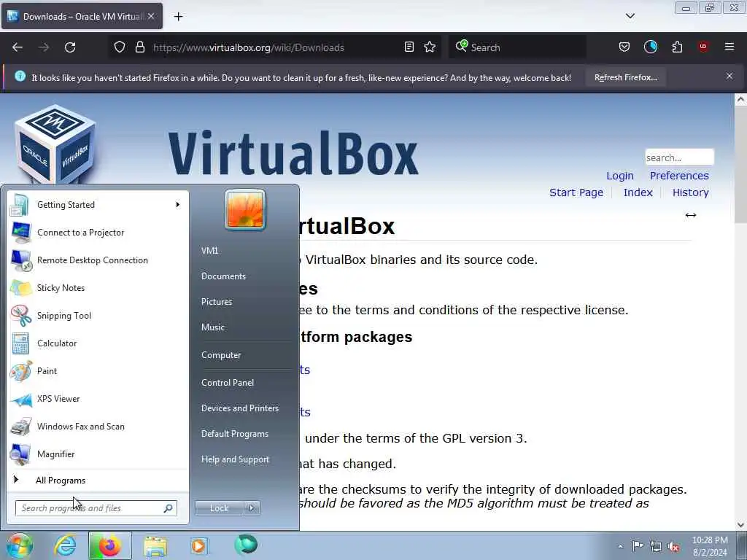
Task: Show site security lock information
Action: pyautogui.click(x=139, y=47)
